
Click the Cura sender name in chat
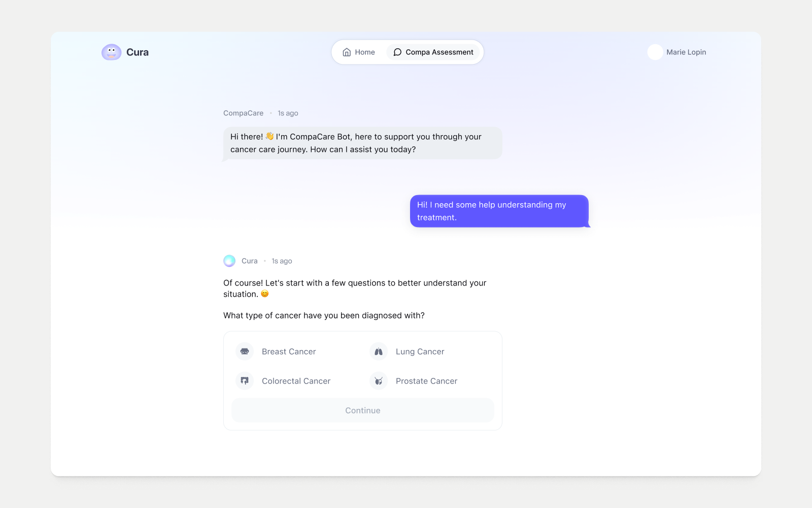point(249,261)
